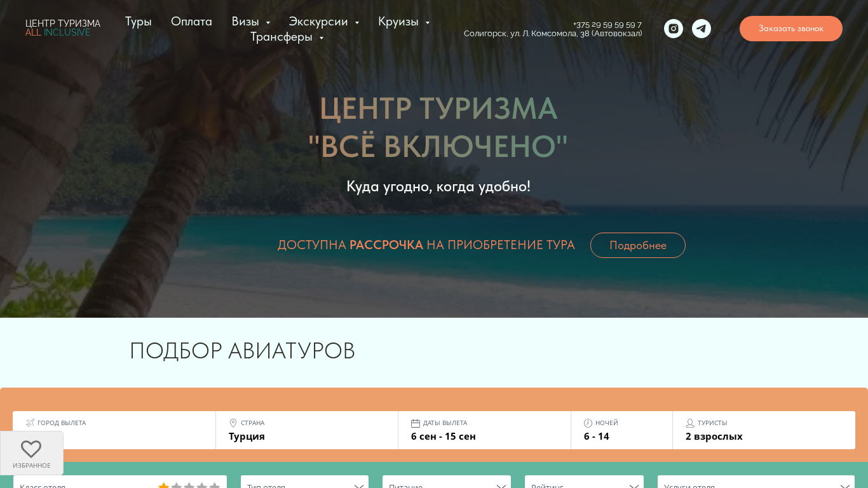868x488 pixels.
Task: Click the person icon beside Туристы
Action: (690, 423)
